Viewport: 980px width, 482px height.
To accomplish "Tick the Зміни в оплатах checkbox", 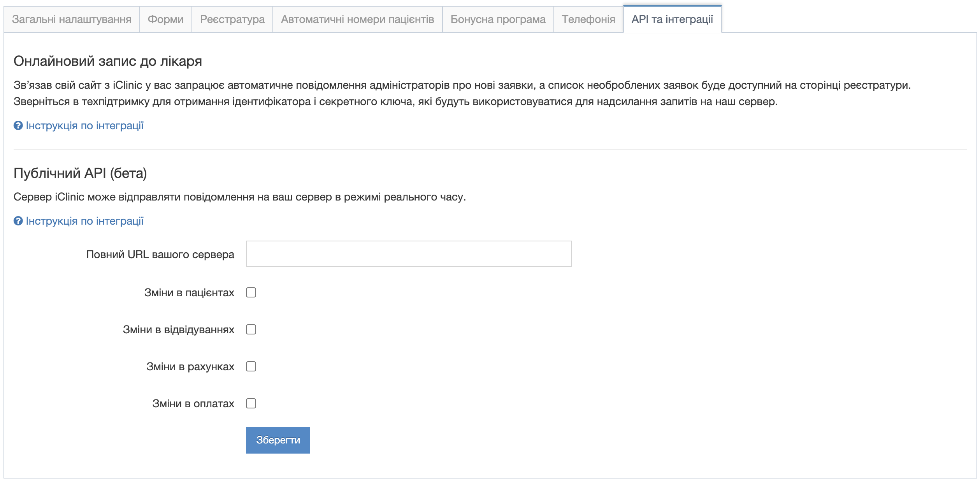I will point(251,403).
